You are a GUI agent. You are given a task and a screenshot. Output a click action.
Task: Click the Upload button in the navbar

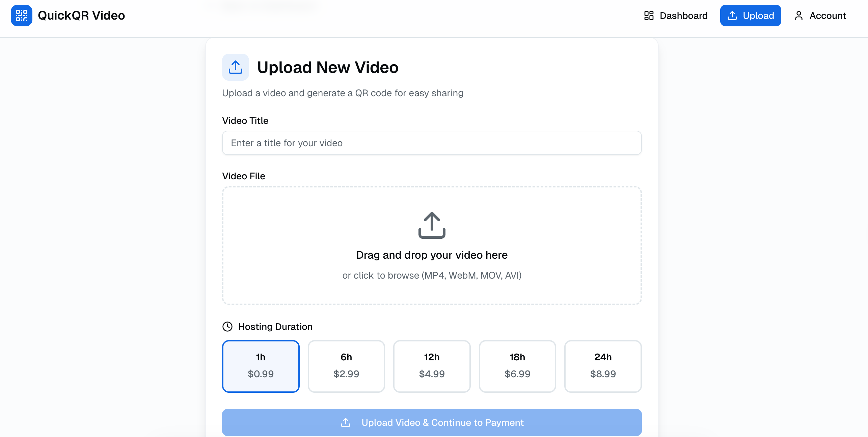751,15
